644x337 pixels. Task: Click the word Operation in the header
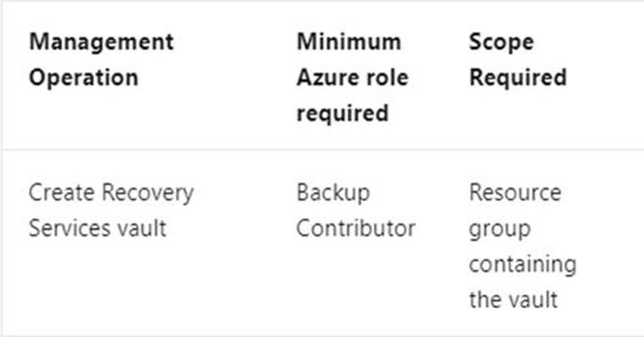[x=84, y=78]
